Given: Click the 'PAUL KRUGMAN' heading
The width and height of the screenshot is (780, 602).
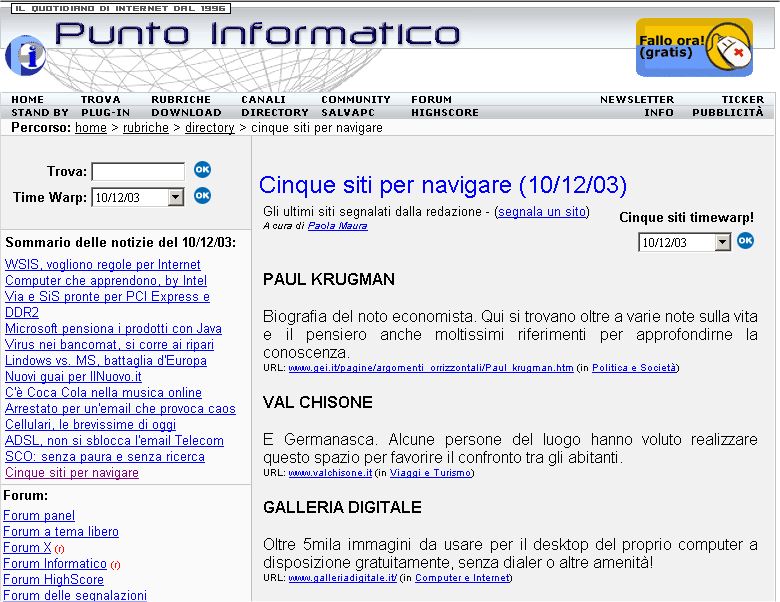Looking at the screenshot, I should click(x=329, y=279).
